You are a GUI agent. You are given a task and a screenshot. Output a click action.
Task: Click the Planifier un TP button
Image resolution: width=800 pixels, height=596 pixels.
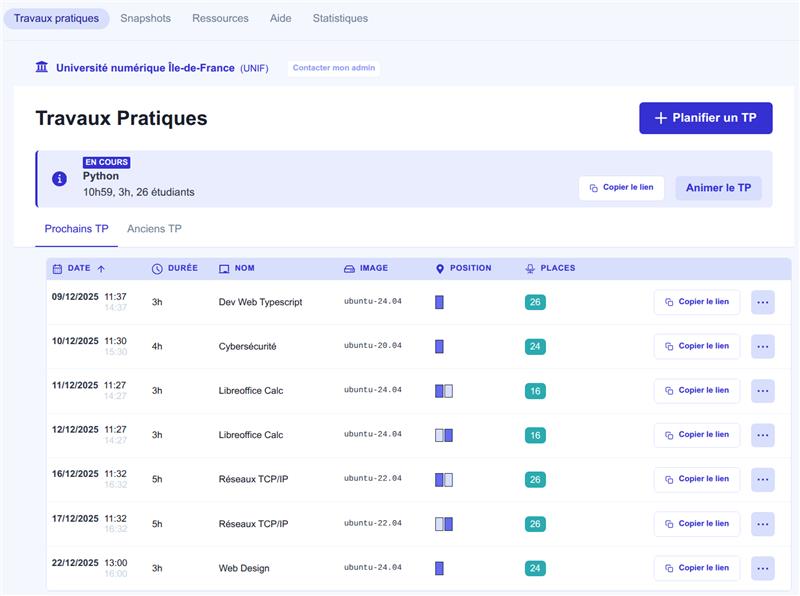click(x=705, y=118)
